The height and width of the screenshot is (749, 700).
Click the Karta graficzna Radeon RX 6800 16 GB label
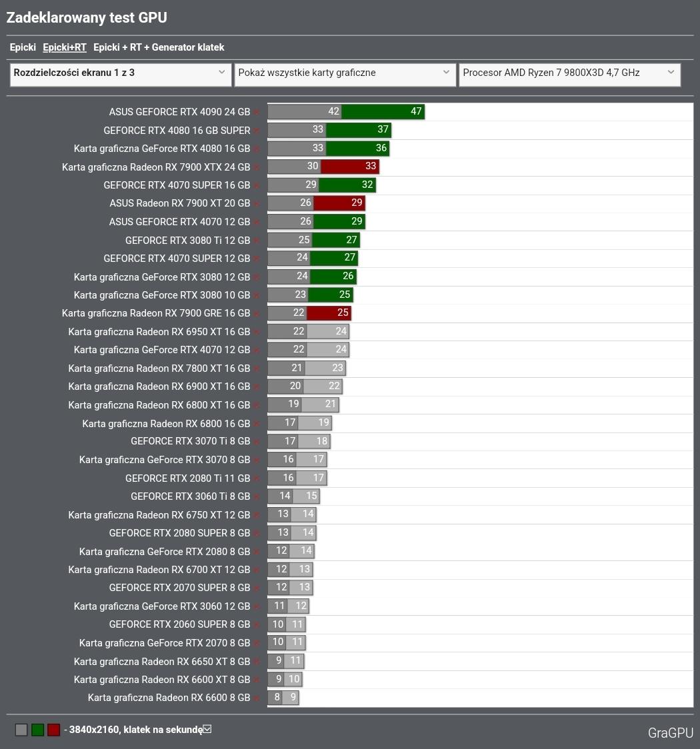(166, 424)
